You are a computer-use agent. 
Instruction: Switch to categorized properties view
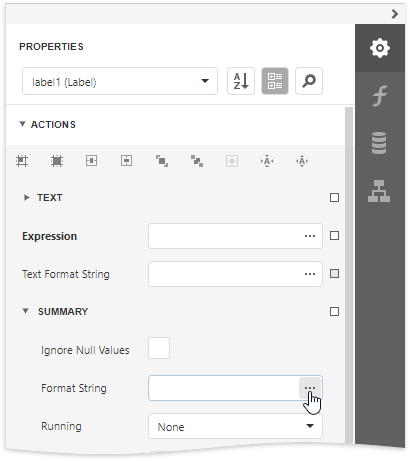(275, 81)
